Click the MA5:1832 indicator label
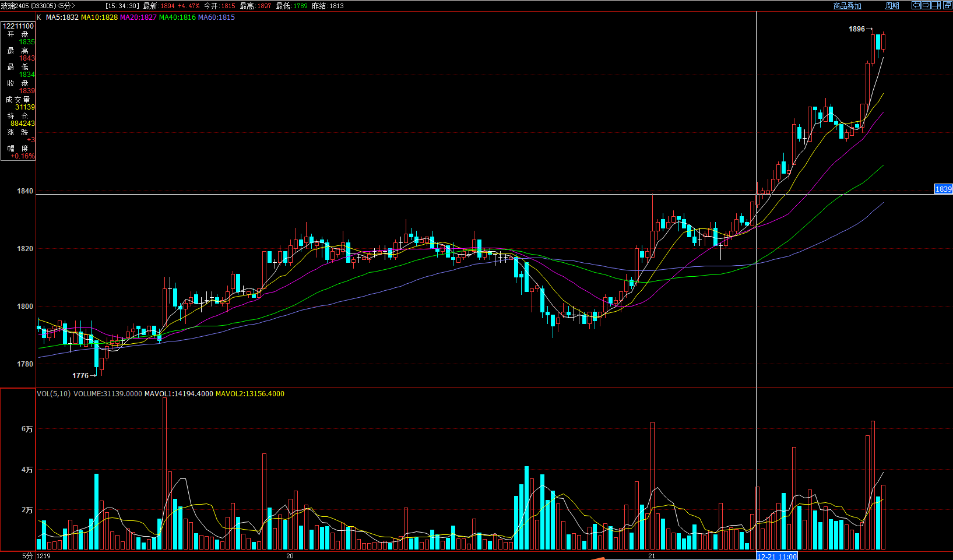The width and height of the screenshot is (953, 560). tap(62, 17)
